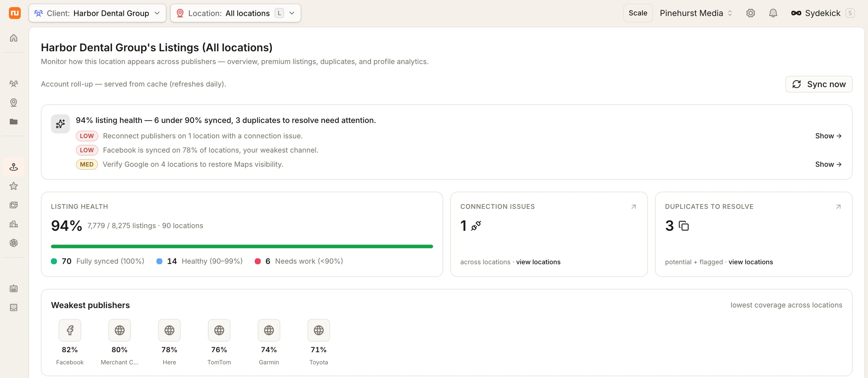Click Show for Verify Google tip
868x378 pixels.
click(x=828, y=164)
